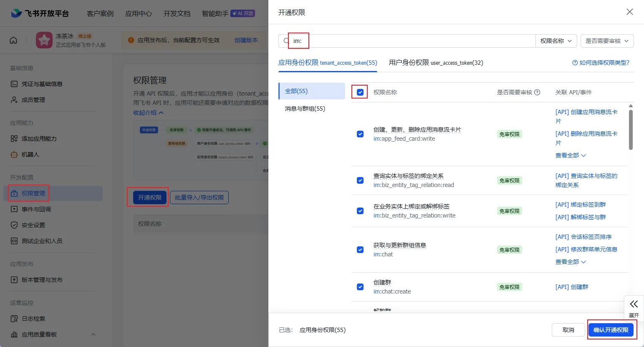Click the 飞书开放平台 logo
This screenshot has height=347, width=644.
40,13
